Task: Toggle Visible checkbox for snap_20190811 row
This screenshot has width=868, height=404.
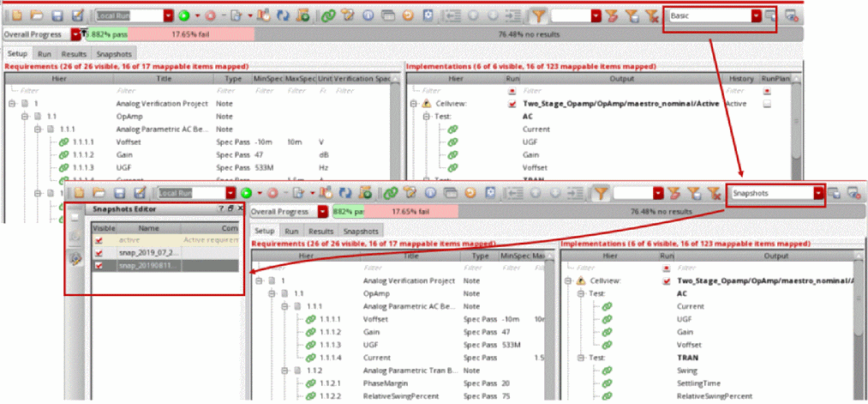Action: pyautogui.click(x=99, y=266)
